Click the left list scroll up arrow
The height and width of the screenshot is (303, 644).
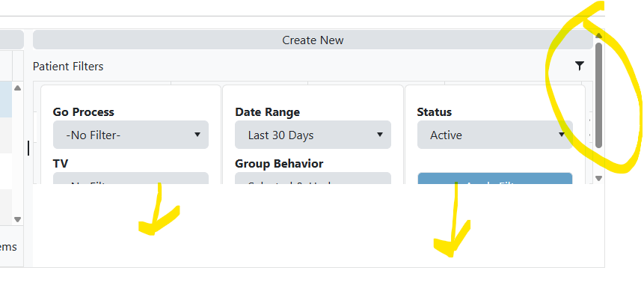18,88
